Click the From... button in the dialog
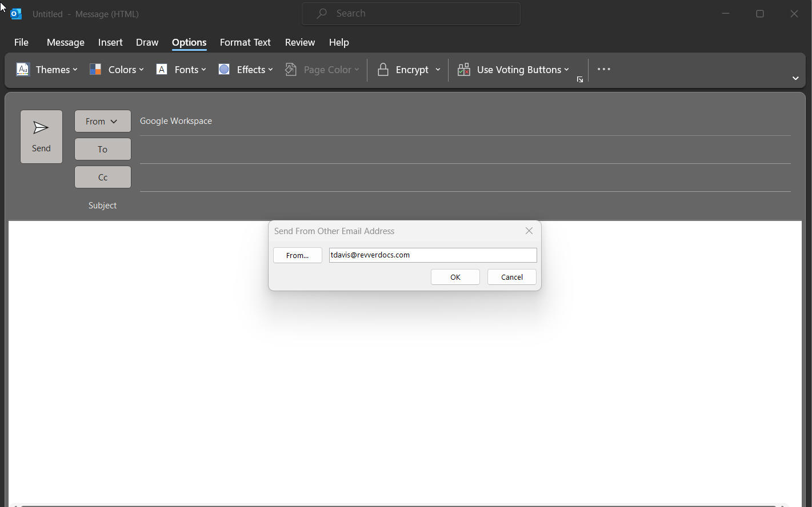812x507 pixels. tap(298, 255)
